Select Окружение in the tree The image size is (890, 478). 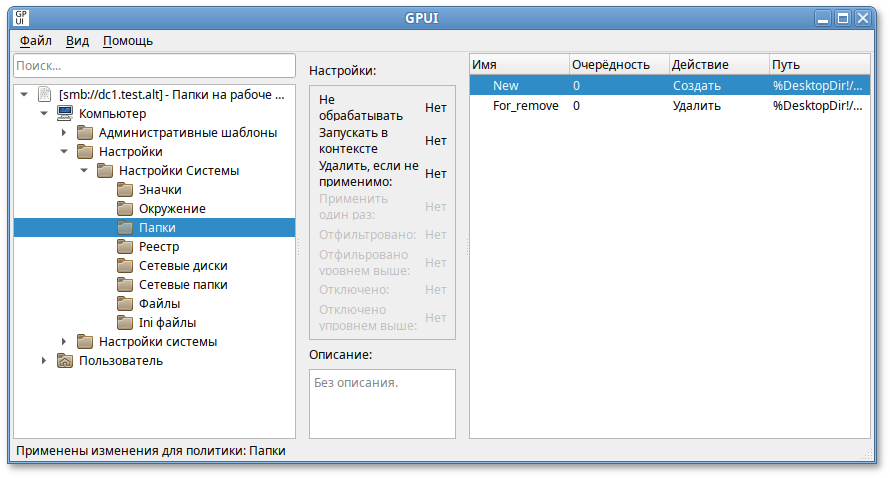tap(172, 209)
